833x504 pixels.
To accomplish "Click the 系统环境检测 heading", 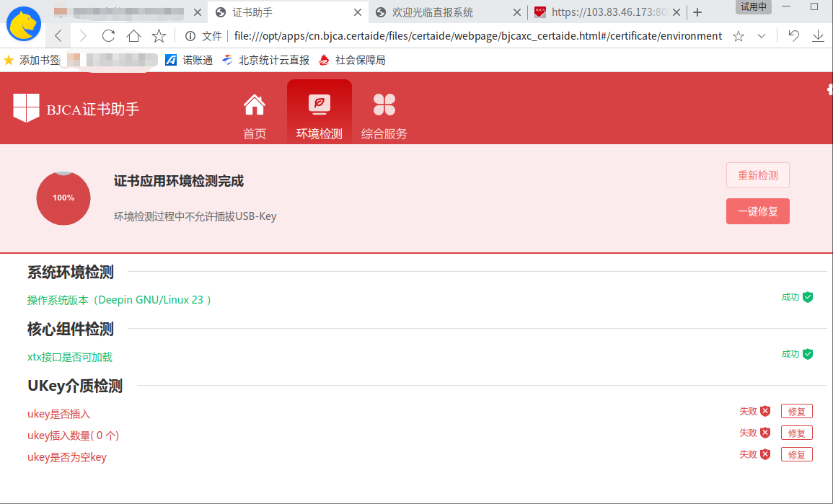I will coord(71,273).
